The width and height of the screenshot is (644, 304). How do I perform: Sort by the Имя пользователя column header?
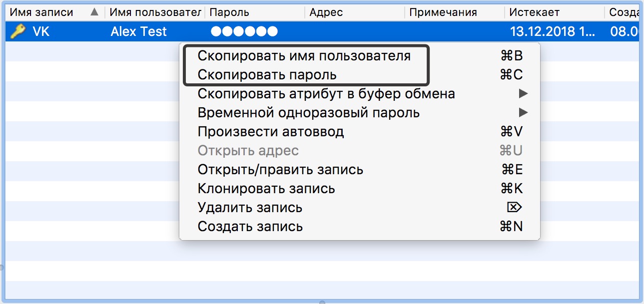155,12
